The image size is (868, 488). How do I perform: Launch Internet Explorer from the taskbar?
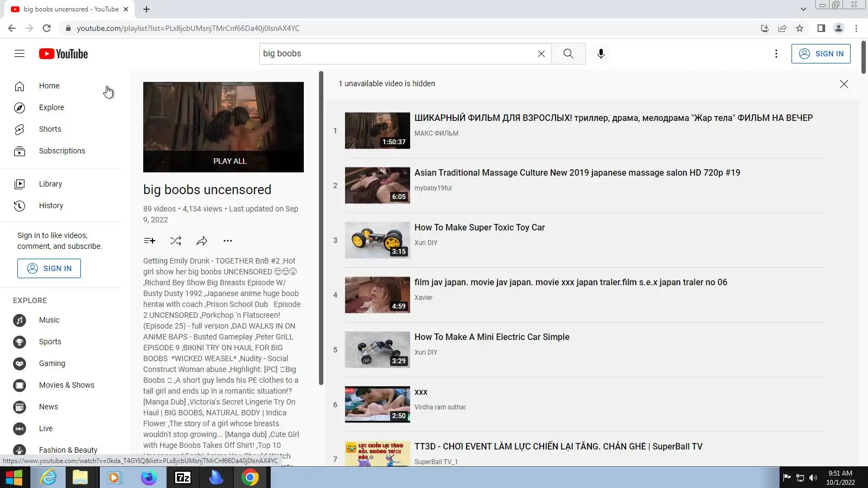pos(49,478)
